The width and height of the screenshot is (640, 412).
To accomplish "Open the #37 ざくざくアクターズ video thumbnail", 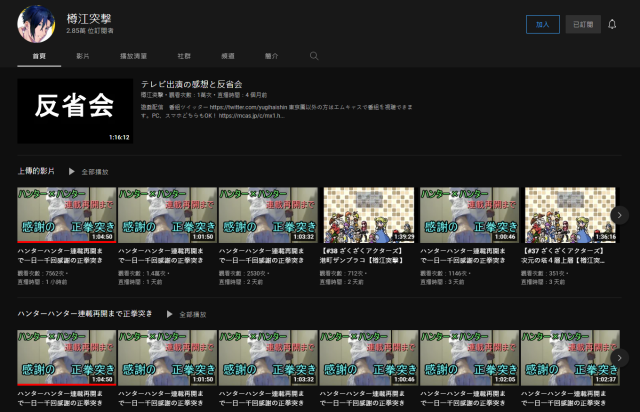I will (x=567, y=214).
